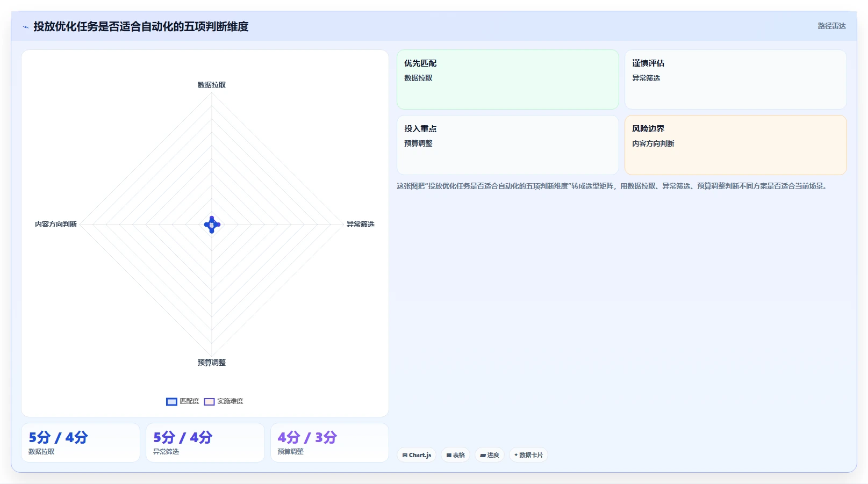Click the 进度 tag
The height and width of the screenshot is (484, 868).
coord(490,455)
